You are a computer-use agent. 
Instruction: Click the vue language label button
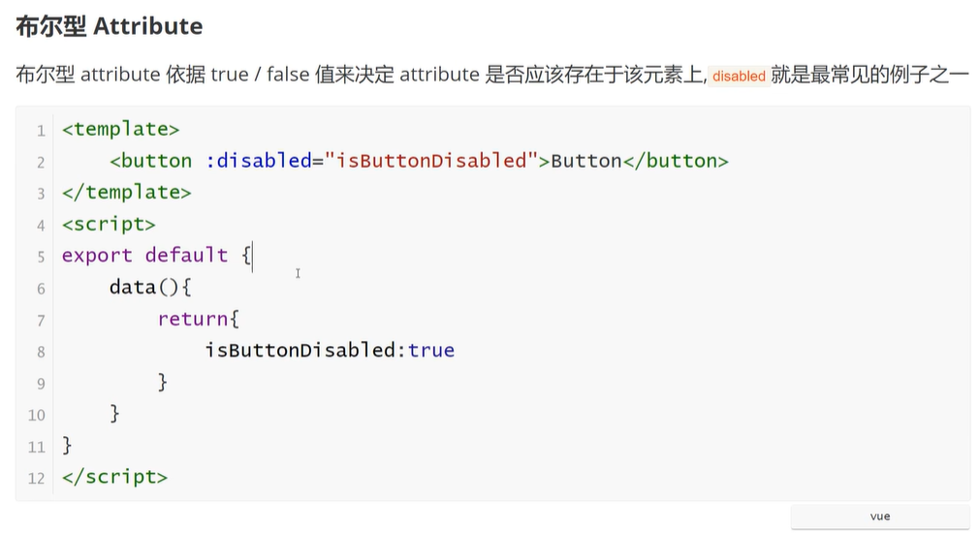(879, 517)
